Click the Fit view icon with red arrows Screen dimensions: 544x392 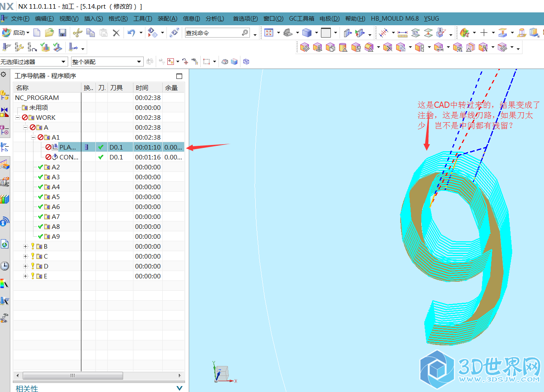(x=269, y=33)
